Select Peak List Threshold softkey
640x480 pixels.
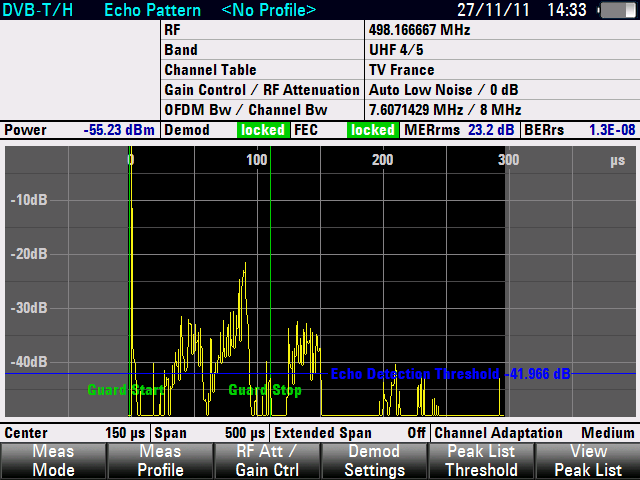pyautogui.click(x=481, y=461)
